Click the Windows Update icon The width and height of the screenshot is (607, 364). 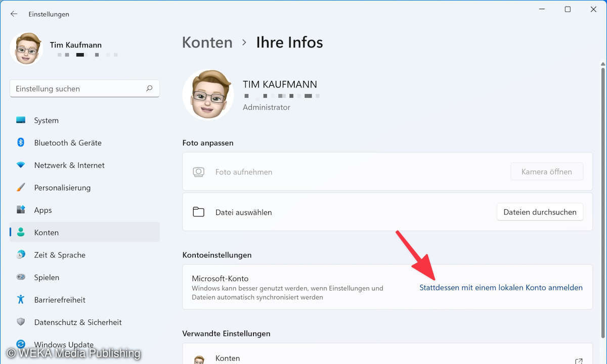(21, 344)
